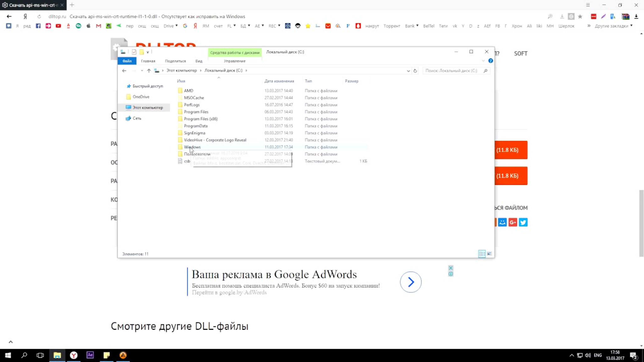644x362 pixels.
Task: Select the csb text file
Action: click(x=187, y=161)
